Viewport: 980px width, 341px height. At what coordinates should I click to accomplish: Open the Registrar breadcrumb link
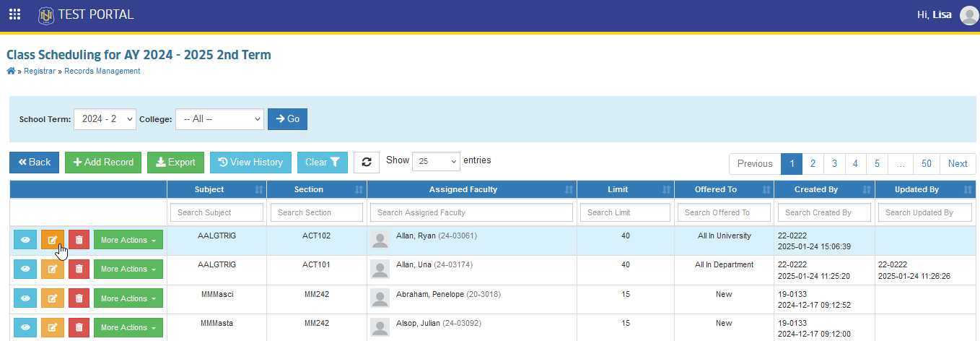click(x=40, y=71)
